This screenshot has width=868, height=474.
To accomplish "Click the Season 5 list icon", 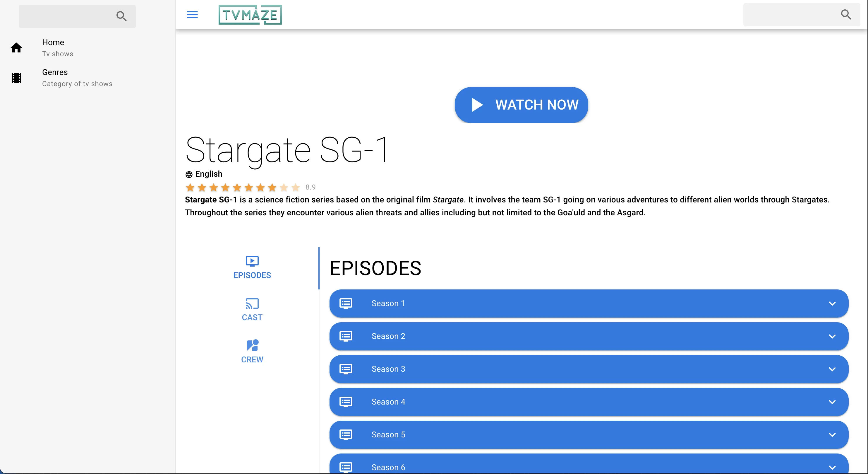I will coord(346,434).
